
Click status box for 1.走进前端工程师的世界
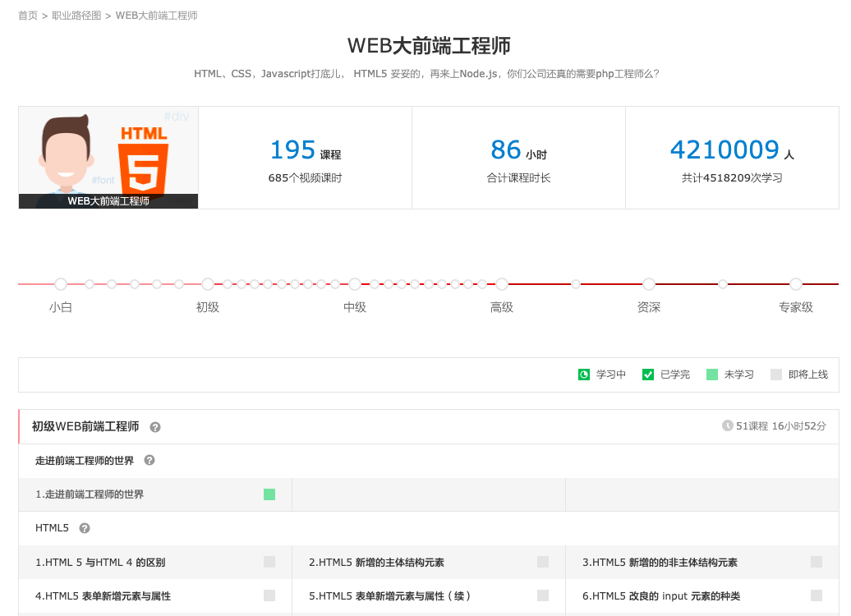(x=269, y=494)
